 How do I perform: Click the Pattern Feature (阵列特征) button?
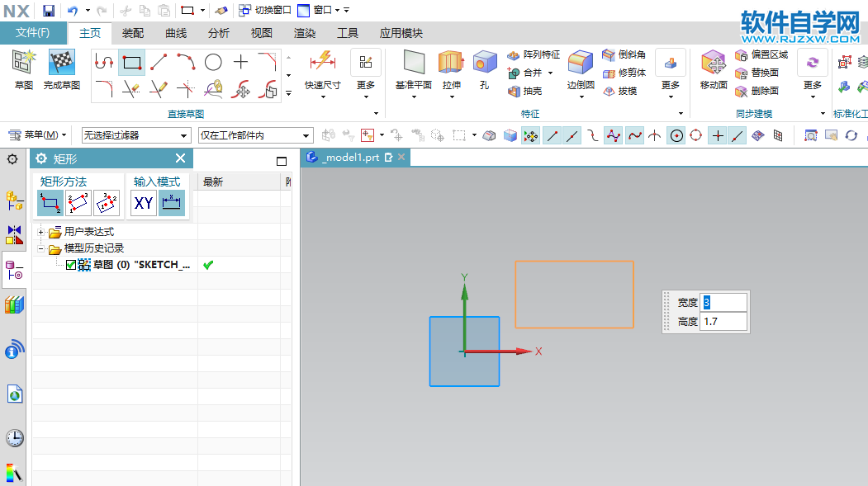click(533, 54)
